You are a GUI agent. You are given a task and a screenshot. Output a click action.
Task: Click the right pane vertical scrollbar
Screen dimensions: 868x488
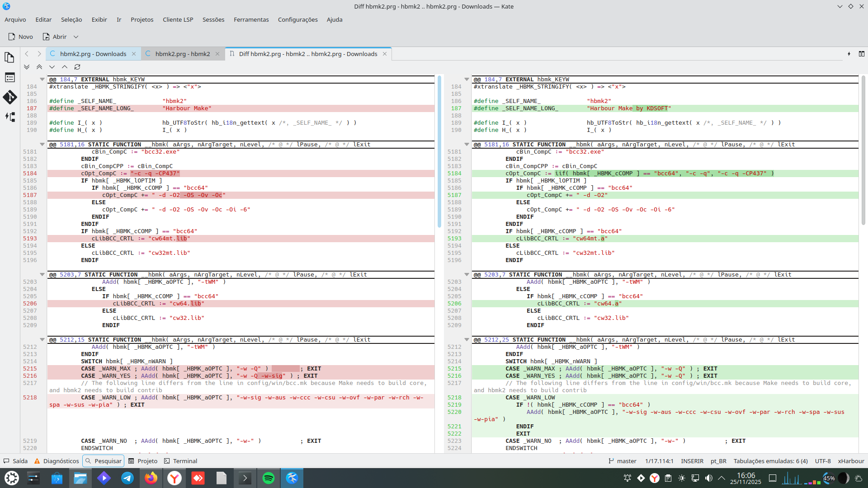863,149
